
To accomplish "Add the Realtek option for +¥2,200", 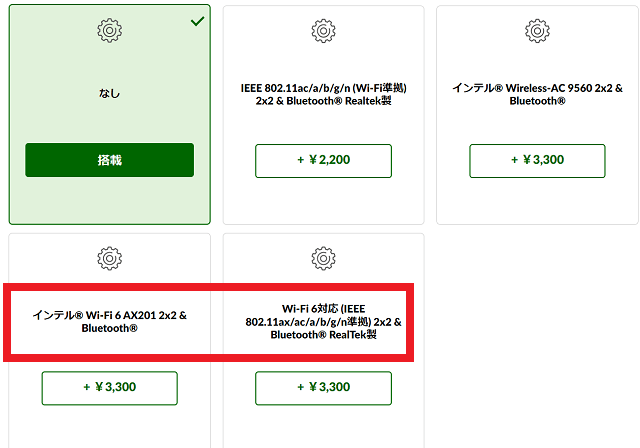I will click(323, 161).
